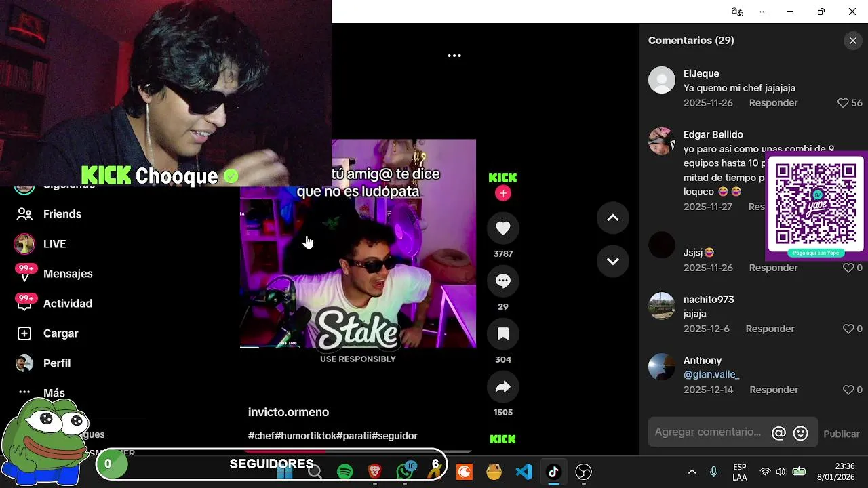The height and width of the screenshot is (488, 868).
Task: Click the Stake video player
Action: coord(358,244)
